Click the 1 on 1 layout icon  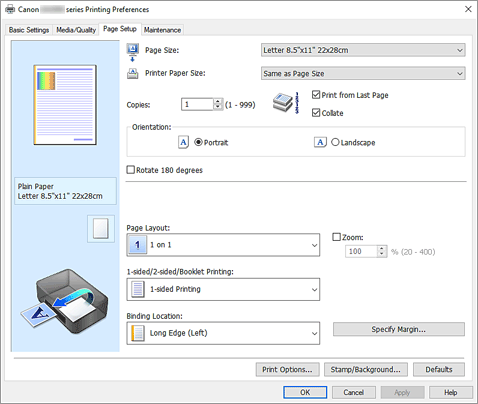137,245
